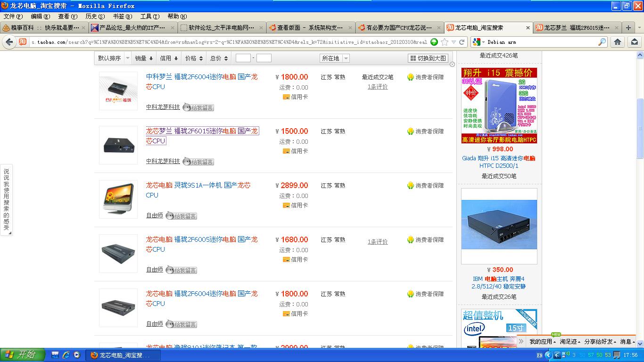The image size is (644, 362).
Task: Open the 灵珑9S1A all-in-one listing link
Action: (198, 190)
